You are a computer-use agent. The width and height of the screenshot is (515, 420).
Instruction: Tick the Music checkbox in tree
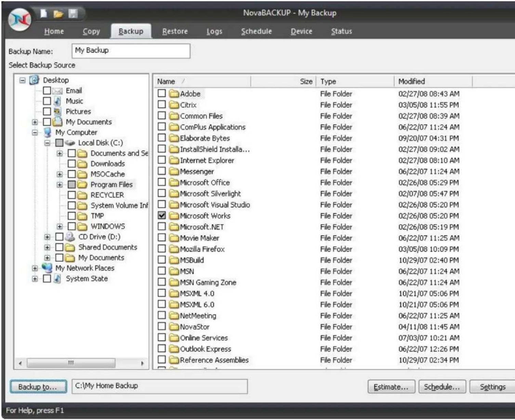pyautogui.click(x=47, y=101)
